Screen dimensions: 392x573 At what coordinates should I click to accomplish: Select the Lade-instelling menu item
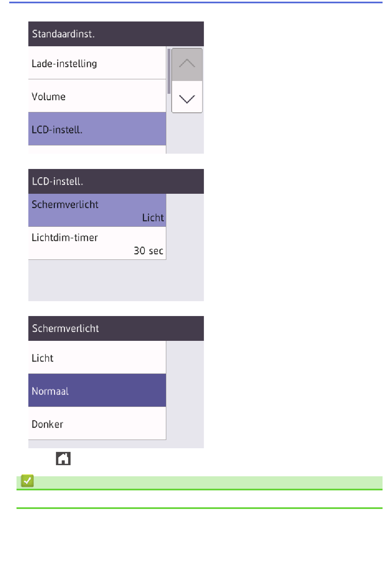tap(97, 63)
